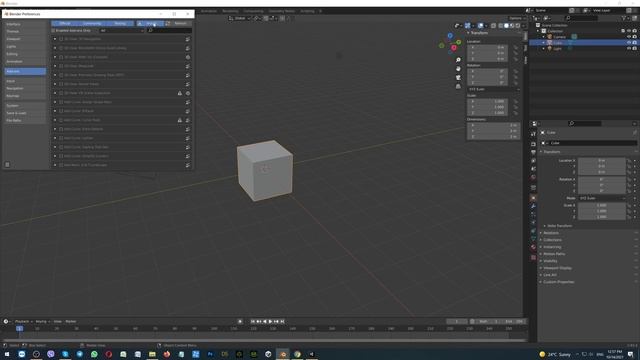Open Modifiers wrench tab icon

coord(533,206)
